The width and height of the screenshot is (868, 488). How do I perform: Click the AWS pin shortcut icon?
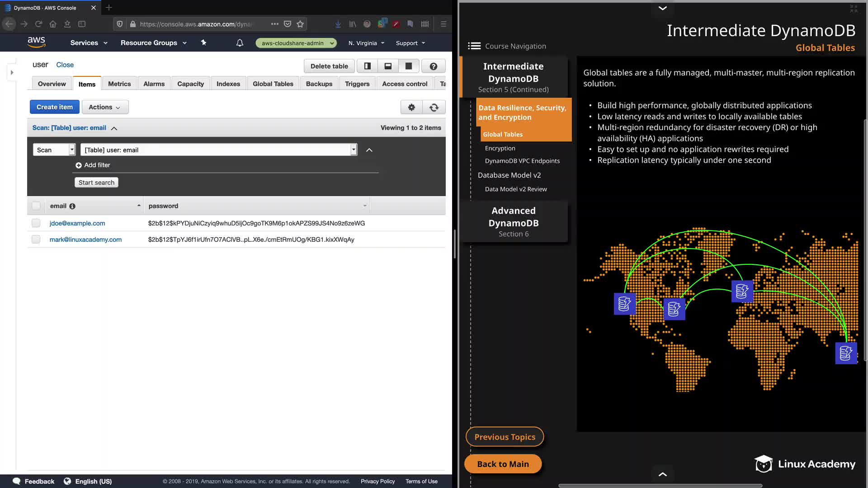pyautogui.click(x=203, y=42)
